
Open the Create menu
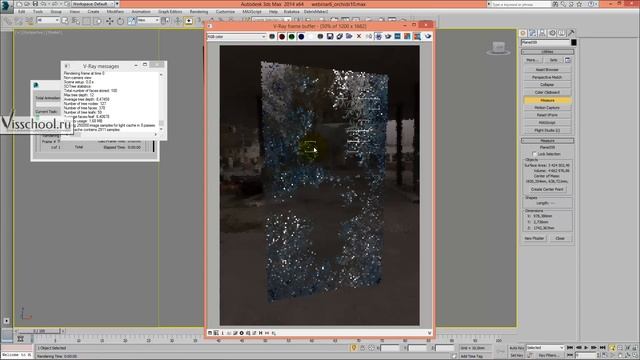point(93,11)
